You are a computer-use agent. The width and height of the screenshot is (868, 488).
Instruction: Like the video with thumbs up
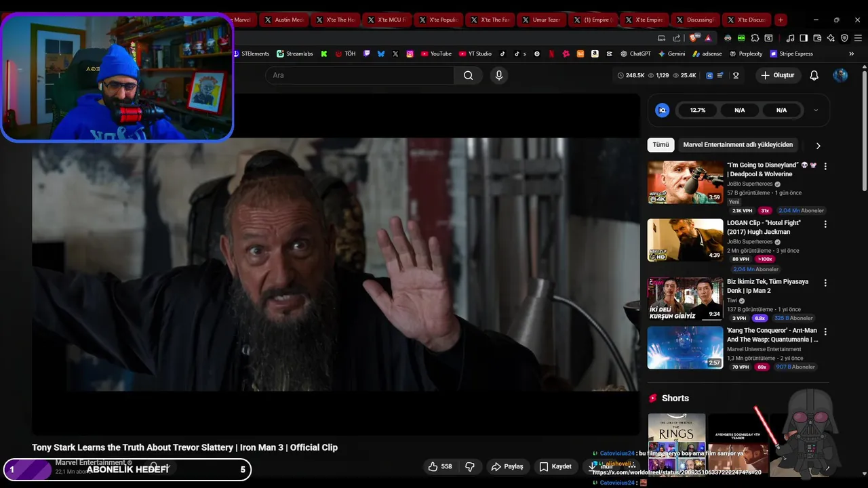tap(439, 466)
